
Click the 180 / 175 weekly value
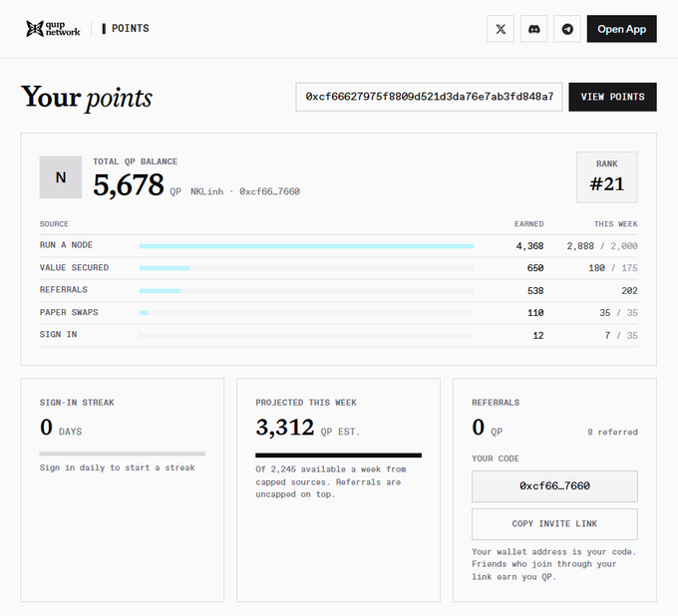[x=613, y=268]
